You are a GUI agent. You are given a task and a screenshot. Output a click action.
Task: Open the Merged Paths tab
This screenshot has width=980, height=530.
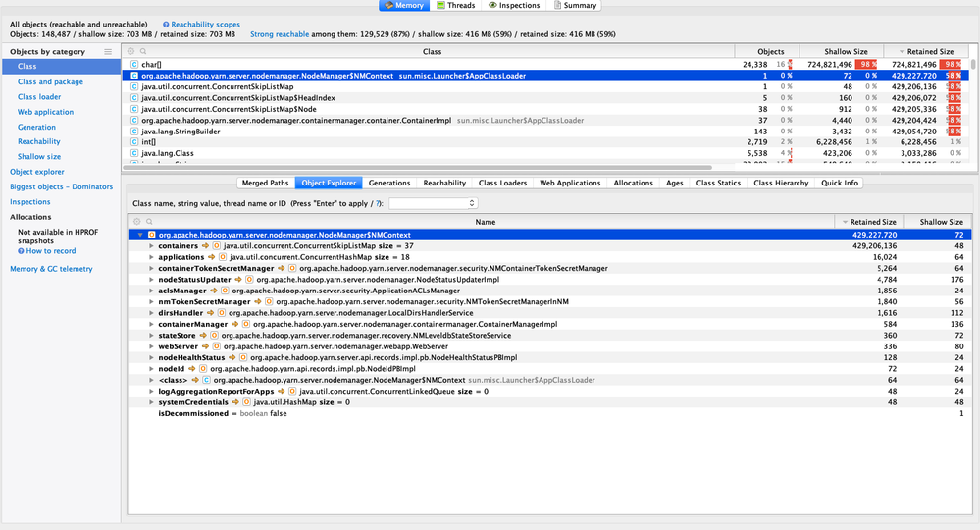click(265, 184)
